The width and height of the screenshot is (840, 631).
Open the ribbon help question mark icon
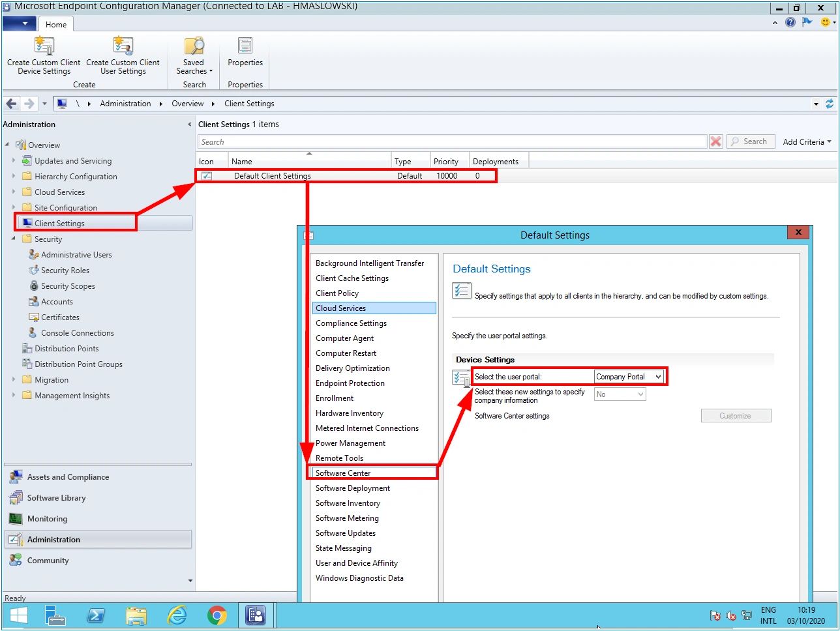point(790,22)
